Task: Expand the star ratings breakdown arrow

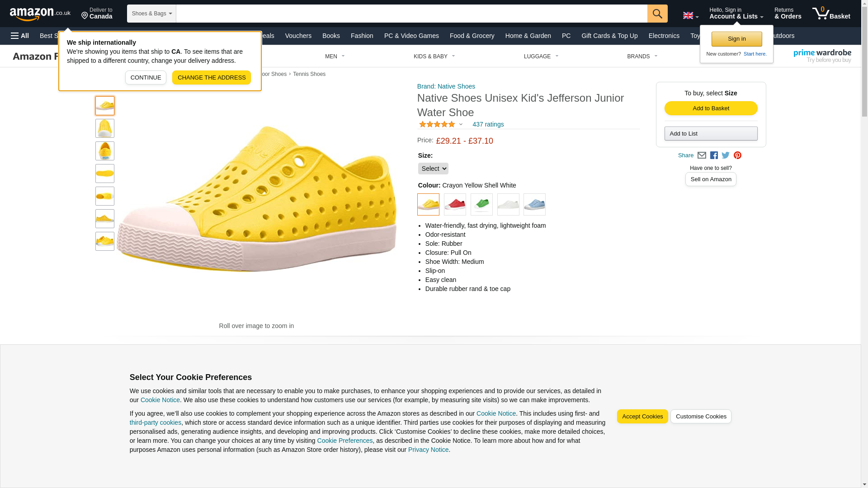Action: tap(461, 125)
